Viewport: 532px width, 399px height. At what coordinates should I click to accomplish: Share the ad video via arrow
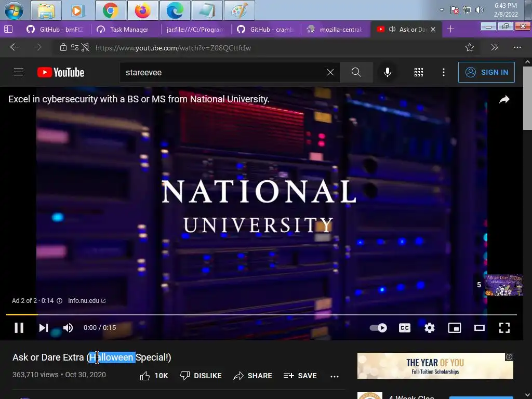coord(504,99)
